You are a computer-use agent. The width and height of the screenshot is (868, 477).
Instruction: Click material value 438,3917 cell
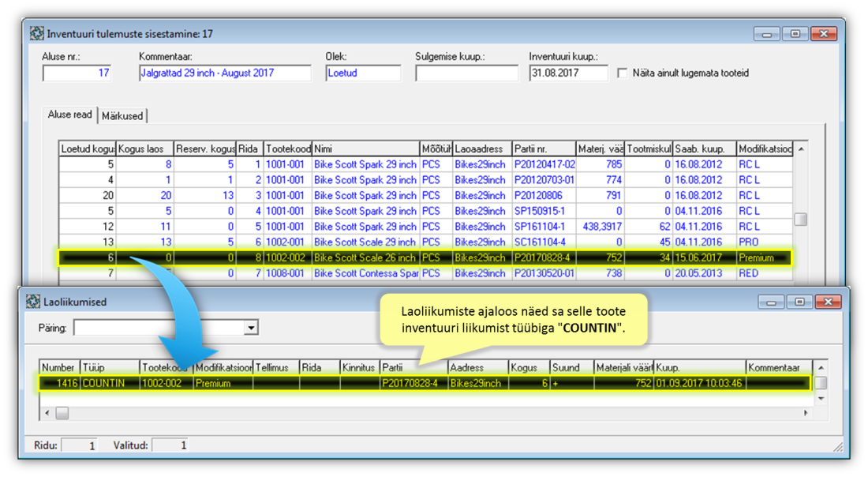click(600, 227)
